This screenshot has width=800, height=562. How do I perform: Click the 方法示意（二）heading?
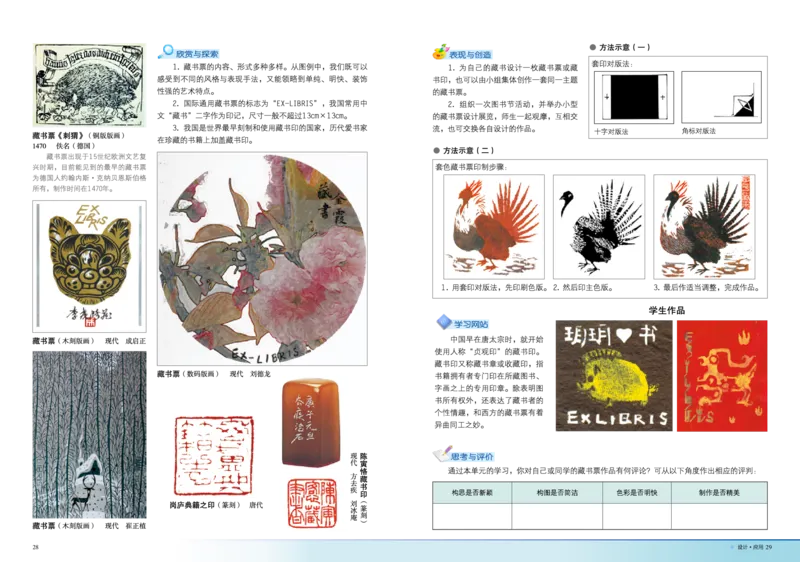[464, 150]
